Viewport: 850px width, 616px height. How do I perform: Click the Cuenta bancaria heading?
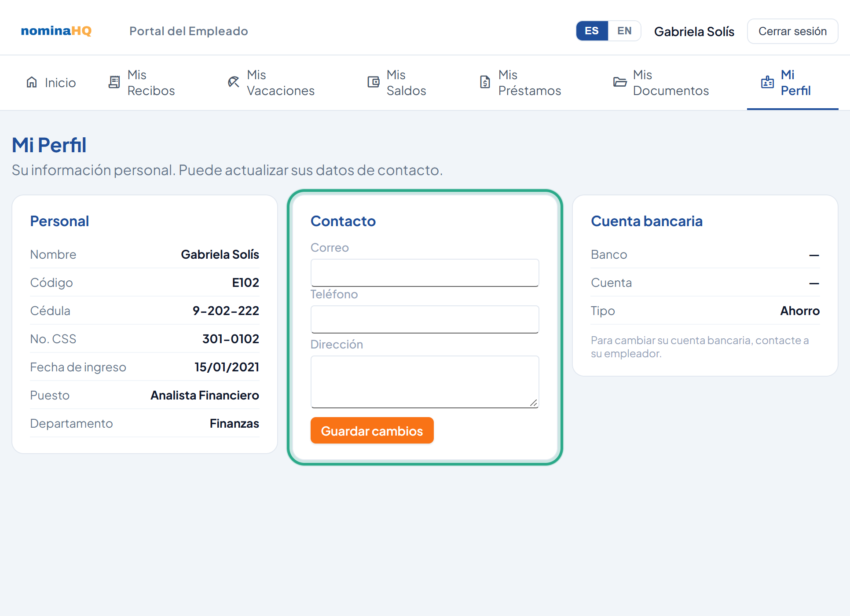[x=646, y=221]
